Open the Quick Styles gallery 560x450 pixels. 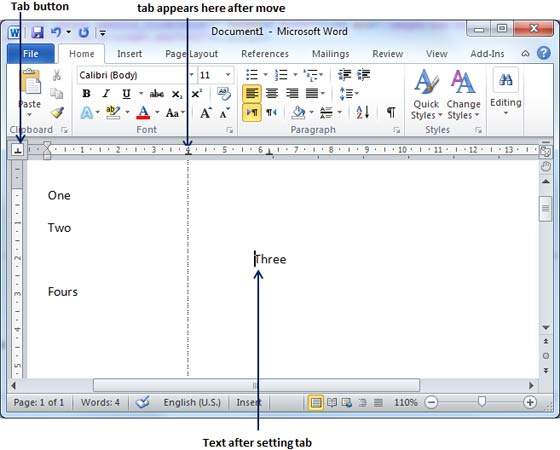[x=426, y=94]
